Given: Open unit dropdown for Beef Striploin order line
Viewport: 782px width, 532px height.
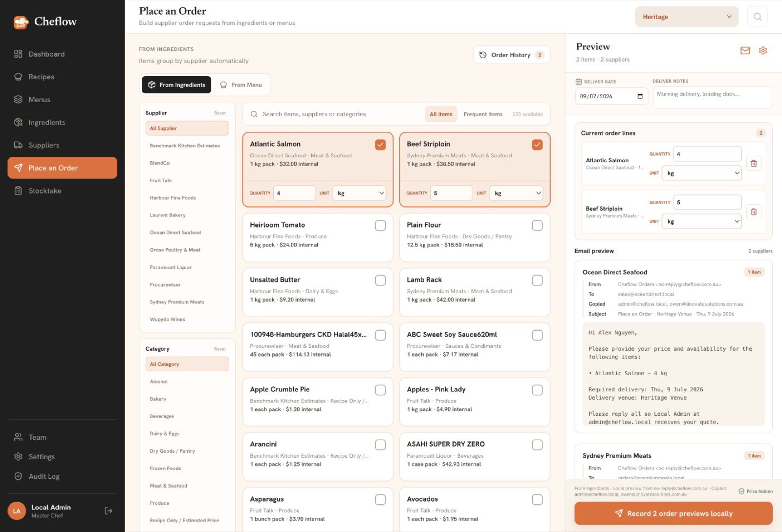Looking at the screenshot, I should tap(701, 221).
